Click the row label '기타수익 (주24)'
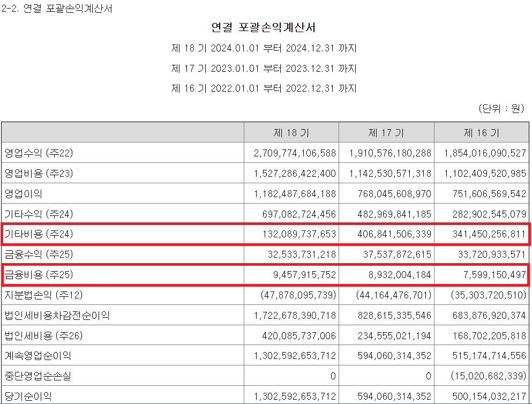This screenshot has height=404, width=532. coord(39,214)
